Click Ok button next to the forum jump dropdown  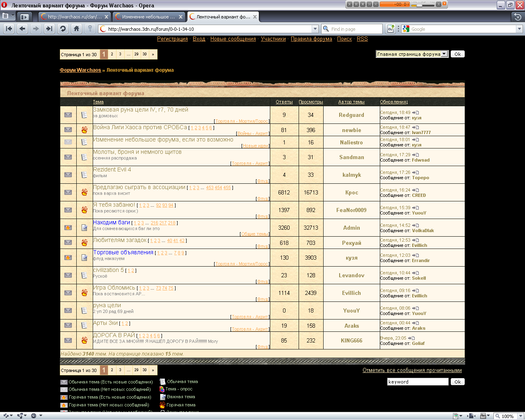point(458,54)
